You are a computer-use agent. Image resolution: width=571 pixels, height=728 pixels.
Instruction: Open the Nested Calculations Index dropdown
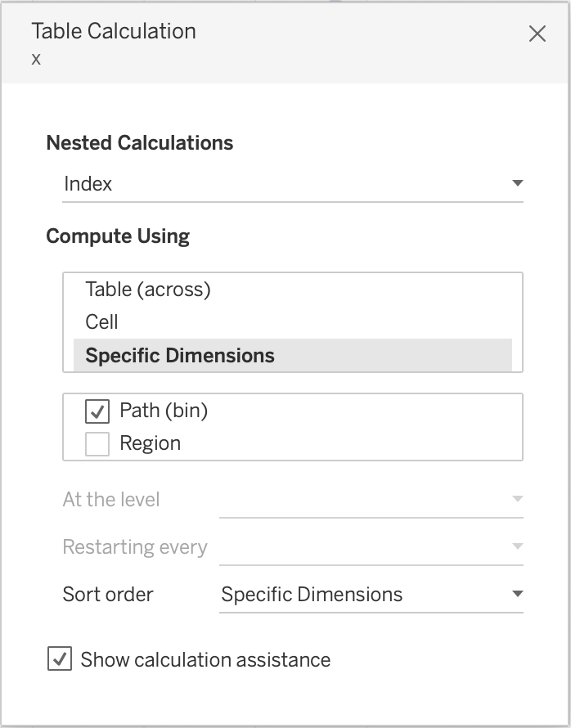click(292, 184)
